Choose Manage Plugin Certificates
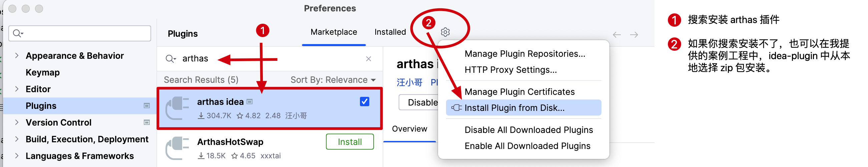This screenshot has height=167, width=868. (520, 92)
